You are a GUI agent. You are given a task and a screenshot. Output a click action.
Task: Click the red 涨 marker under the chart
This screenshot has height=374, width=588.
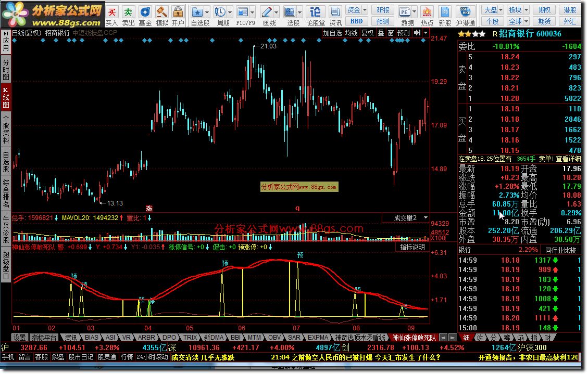tap(149, 208)
